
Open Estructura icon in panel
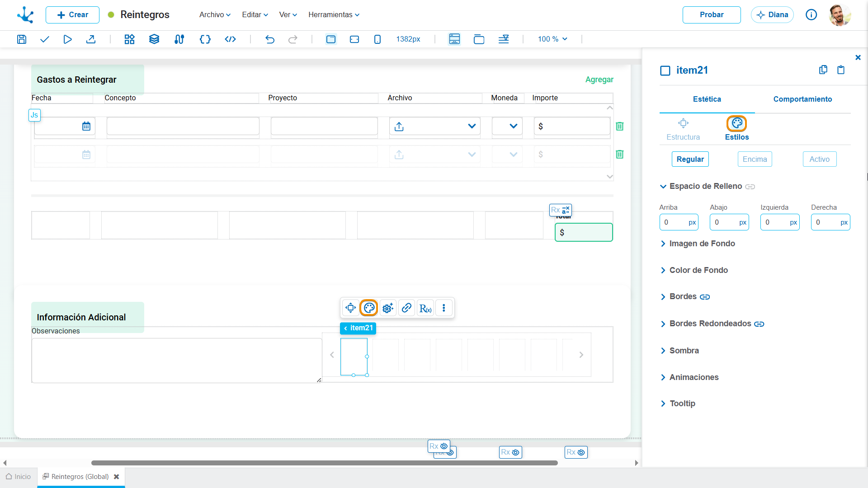pos(683,123)
